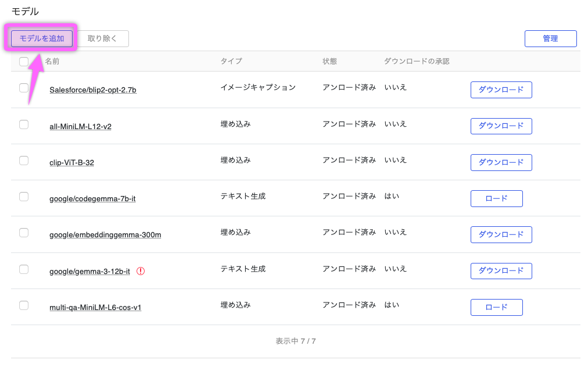Click はい in the multi-qa-MiniLM-L6-cos-v1 row
The height and width of the screenshot is (374, 588).
[392, 305]
